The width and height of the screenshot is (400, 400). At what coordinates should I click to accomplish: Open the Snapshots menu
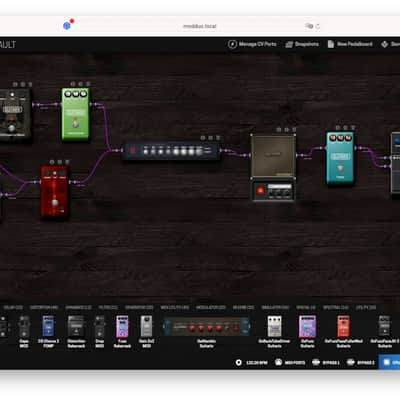[302, 44]
